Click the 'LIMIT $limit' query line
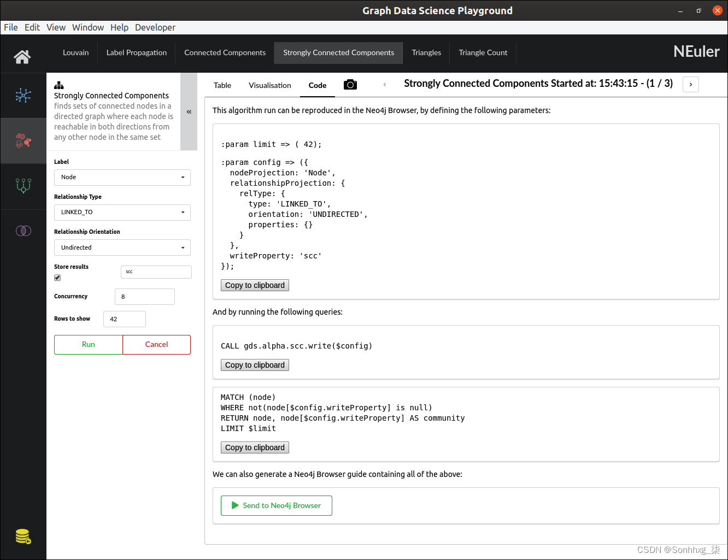This screenshot has width=728, height=560. 248,428
